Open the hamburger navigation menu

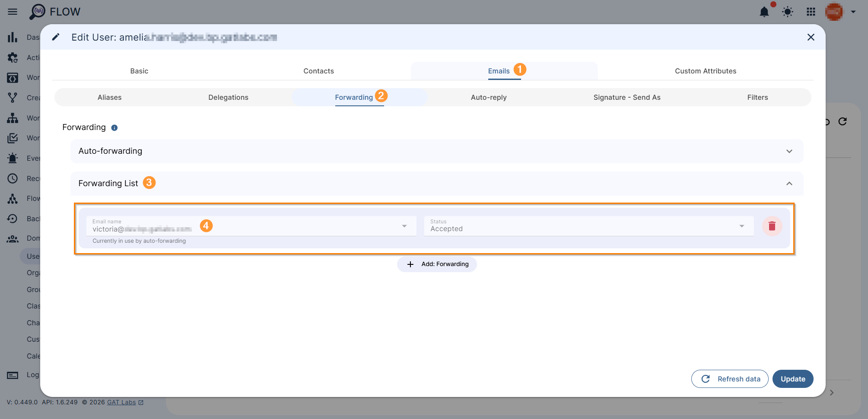pyautogui.click(x=13, y=12)
